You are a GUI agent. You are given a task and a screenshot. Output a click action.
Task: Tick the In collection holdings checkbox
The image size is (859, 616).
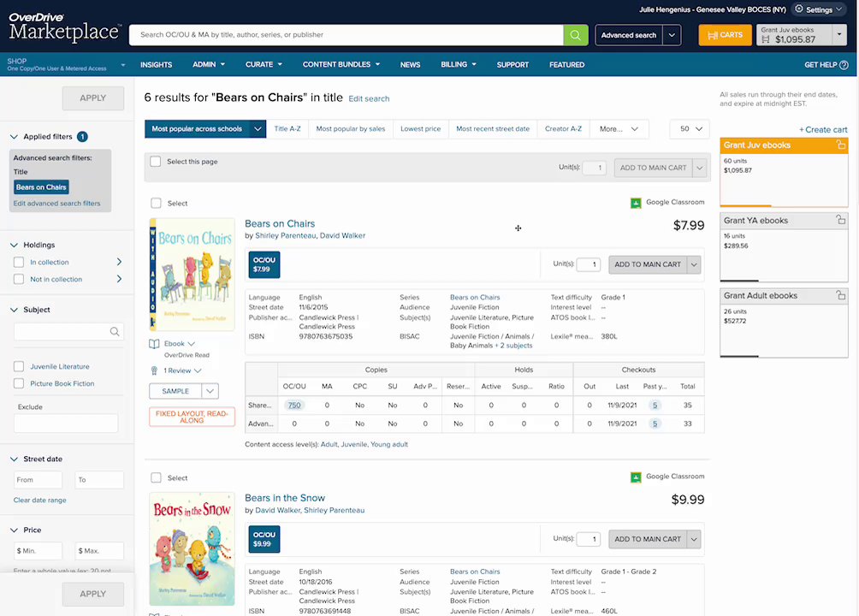tap(19, 262)
